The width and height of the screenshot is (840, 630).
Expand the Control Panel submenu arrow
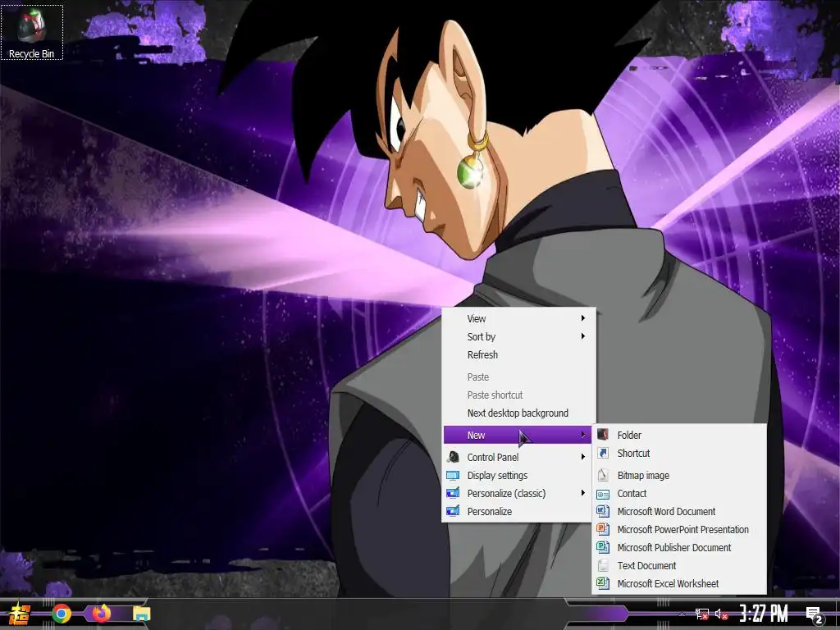click(x=583, y=457)
